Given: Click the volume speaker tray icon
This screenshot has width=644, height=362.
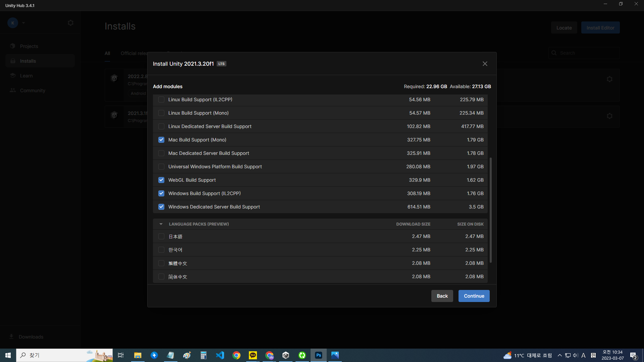Looking at the screenshot, I should [x=576, y=355].
